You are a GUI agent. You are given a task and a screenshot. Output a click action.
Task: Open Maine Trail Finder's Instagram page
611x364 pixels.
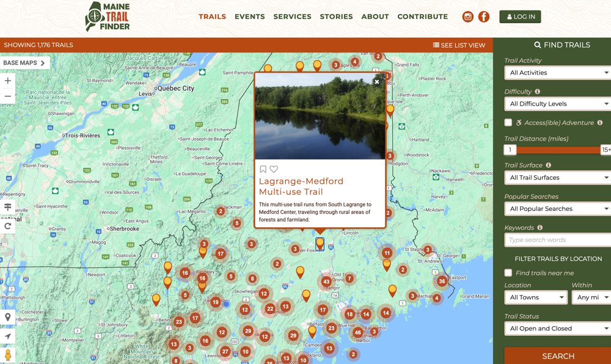click(x=467, y=16)
